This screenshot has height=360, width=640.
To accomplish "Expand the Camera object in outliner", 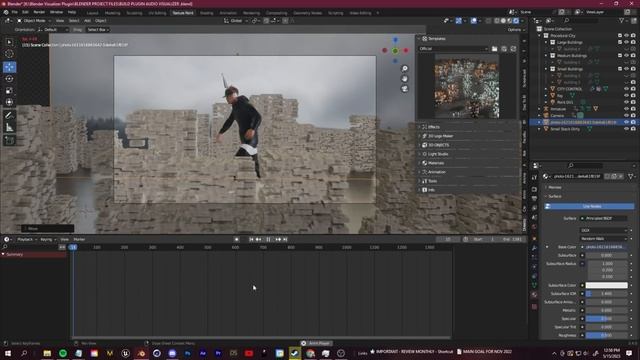I will click(540, 116).
